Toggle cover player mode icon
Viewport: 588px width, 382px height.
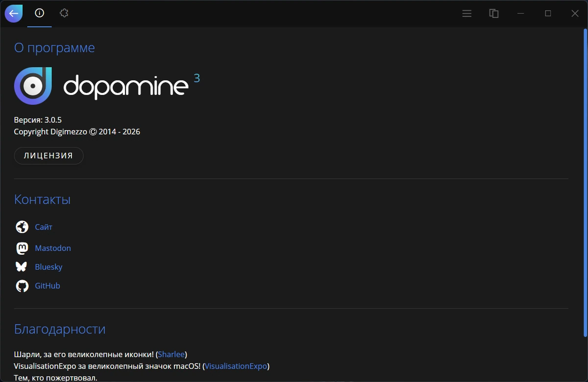(494, 14)
